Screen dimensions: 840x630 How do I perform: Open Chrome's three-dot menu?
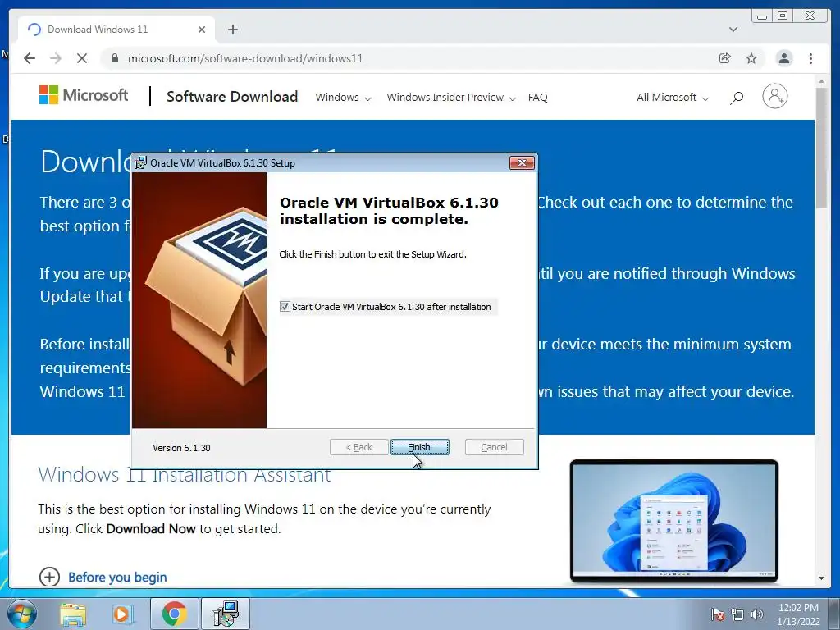coord(810,58)
